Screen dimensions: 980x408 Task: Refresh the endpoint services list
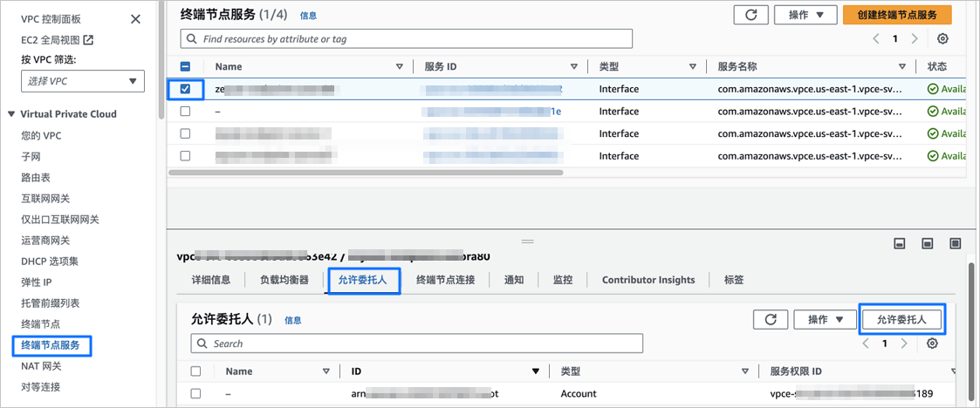click(750, 15)
